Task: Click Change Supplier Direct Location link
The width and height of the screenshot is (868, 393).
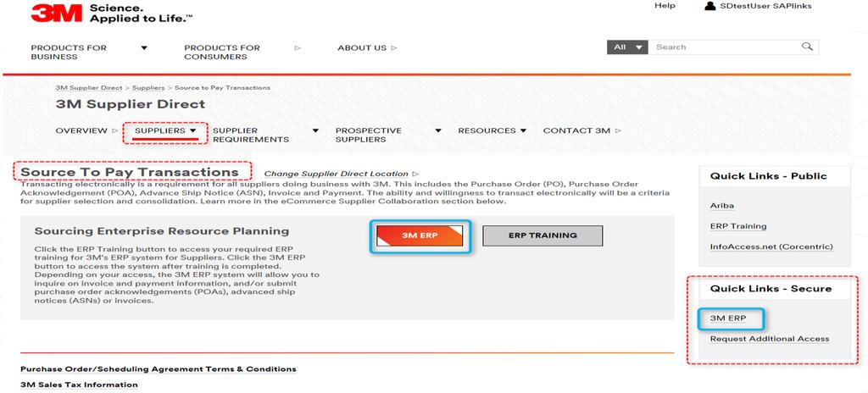Action: tap(336, 174)
